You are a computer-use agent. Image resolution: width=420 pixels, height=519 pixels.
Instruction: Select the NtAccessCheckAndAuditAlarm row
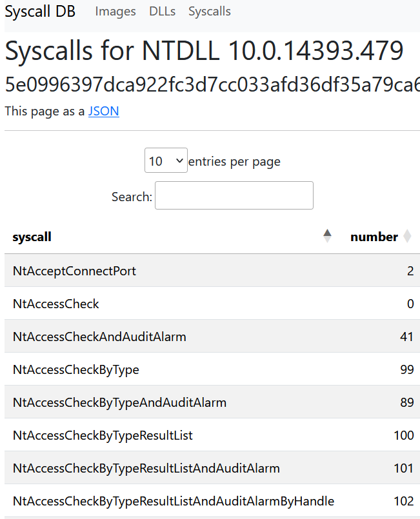212,337
